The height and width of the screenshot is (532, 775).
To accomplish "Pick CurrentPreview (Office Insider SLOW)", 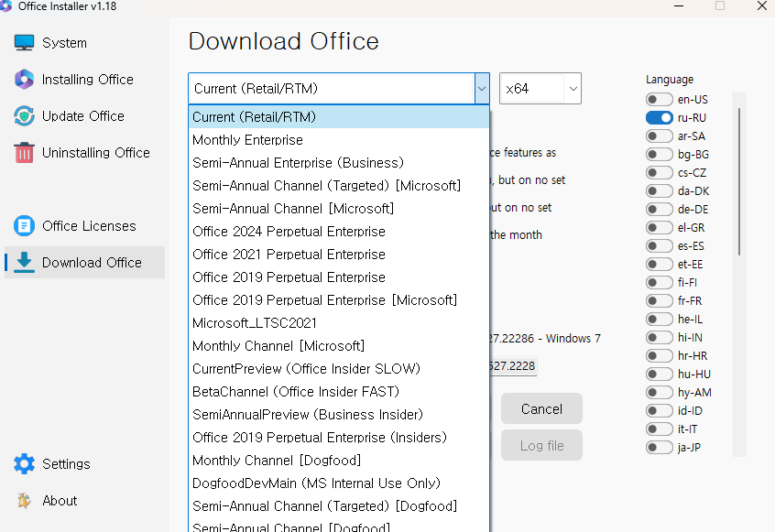I will click(339, 368).
